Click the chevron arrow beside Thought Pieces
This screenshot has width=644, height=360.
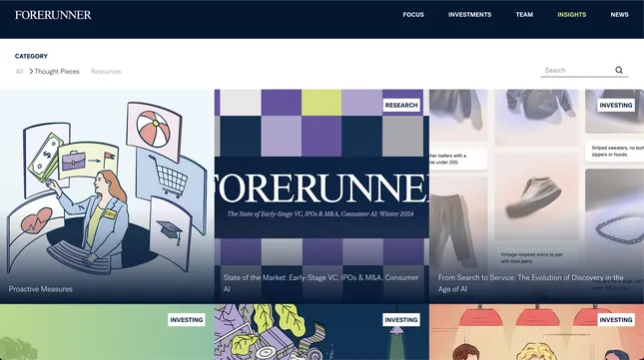coord(31,72)
